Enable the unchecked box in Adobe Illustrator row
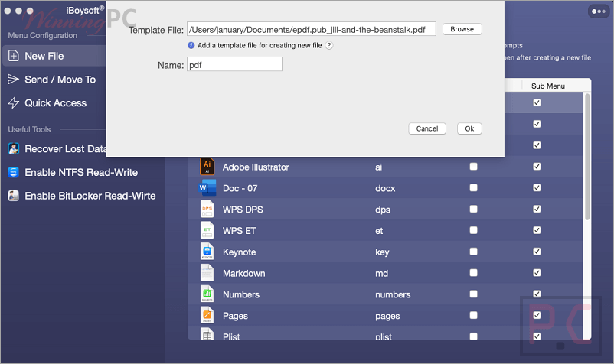The height and width of the screenshot is (364, 614). (473, 167)
